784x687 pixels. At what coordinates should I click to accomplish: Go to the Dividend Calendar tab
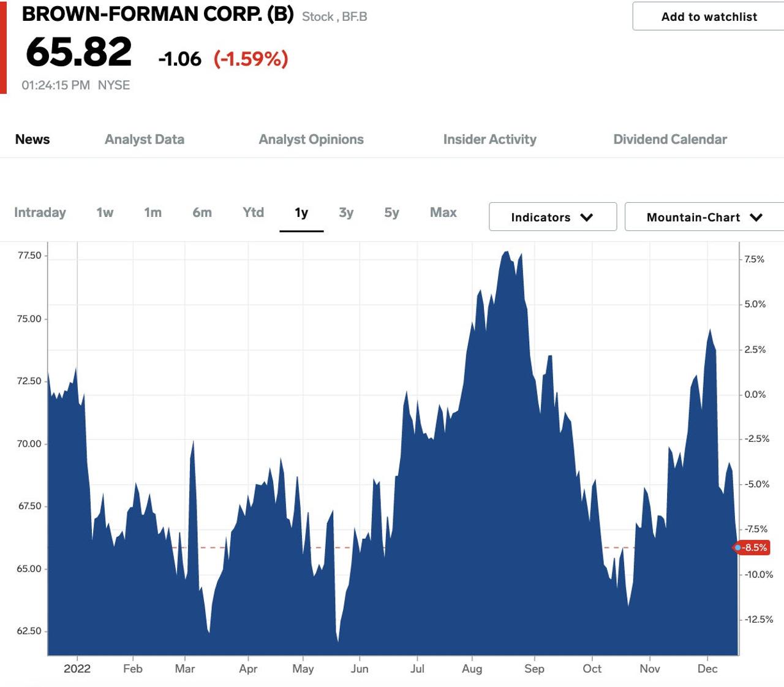pyautogui.click(x=670, y=139)
